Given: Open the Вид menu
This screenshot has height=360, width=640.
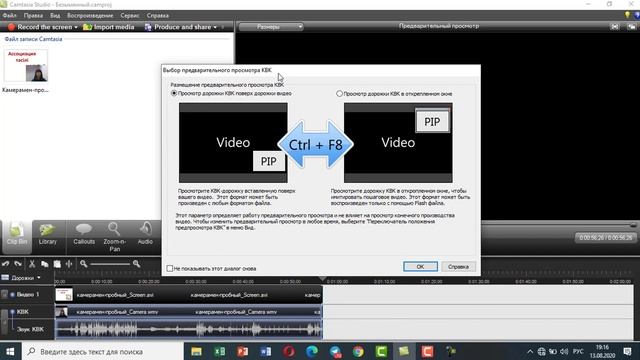Looking at the screenshot, I should (55, 16).
